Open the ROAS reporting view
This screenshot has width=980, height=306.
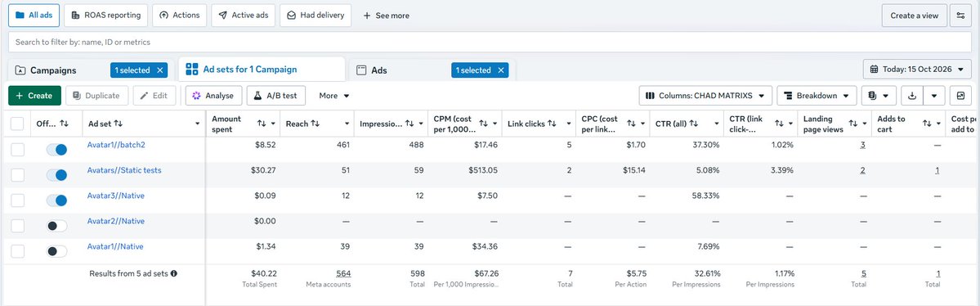[106, 16]
